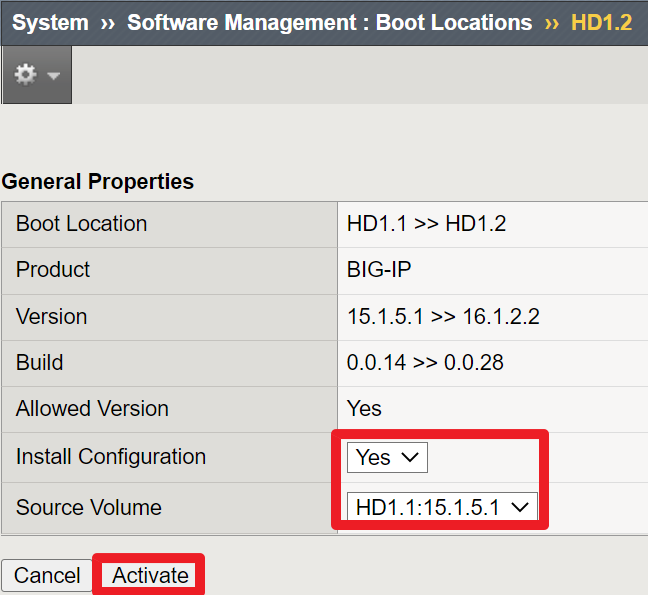Click the Build label
648x595 pixels.
39,362
